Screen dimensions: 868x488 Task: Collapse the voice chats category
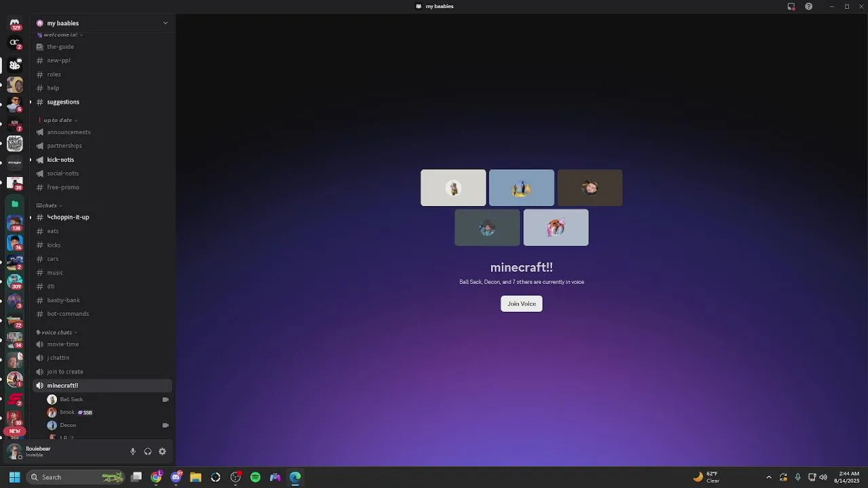pos(56,332)
